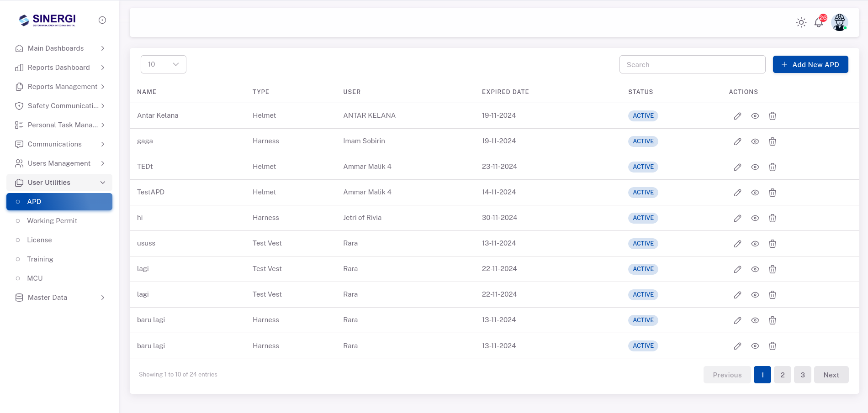The image size is (868, 413).
Task: Select page 1 in pagination
Action: point(762,375)
